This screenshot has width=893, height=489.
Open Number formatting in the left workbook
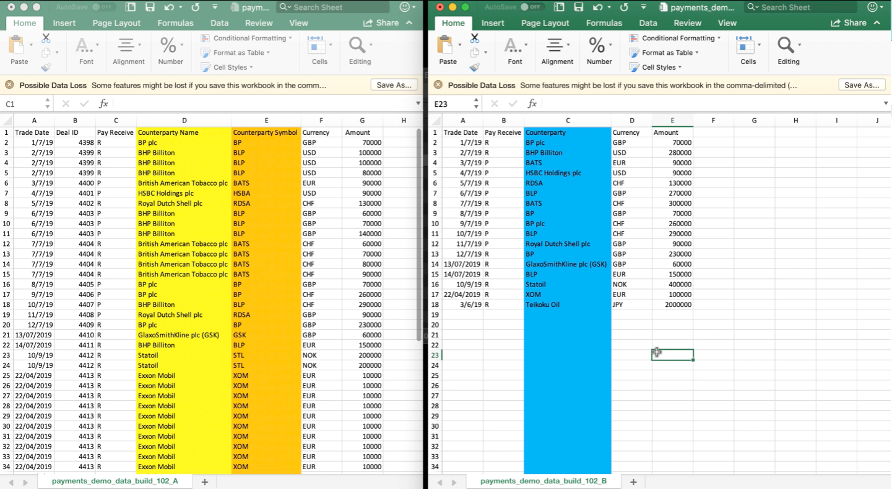click(x=170, y=50)
